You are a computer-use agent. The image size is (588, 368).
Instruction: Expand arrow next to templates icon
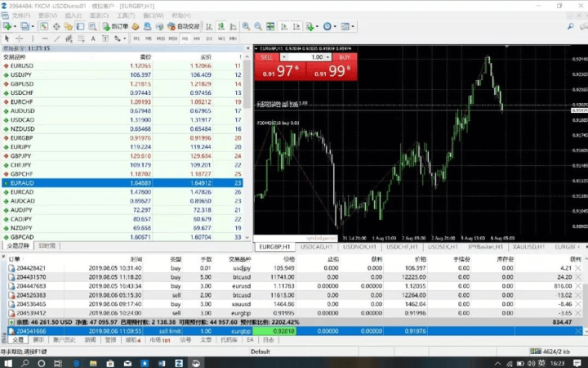pyautogui.click(x=353, y=26)
